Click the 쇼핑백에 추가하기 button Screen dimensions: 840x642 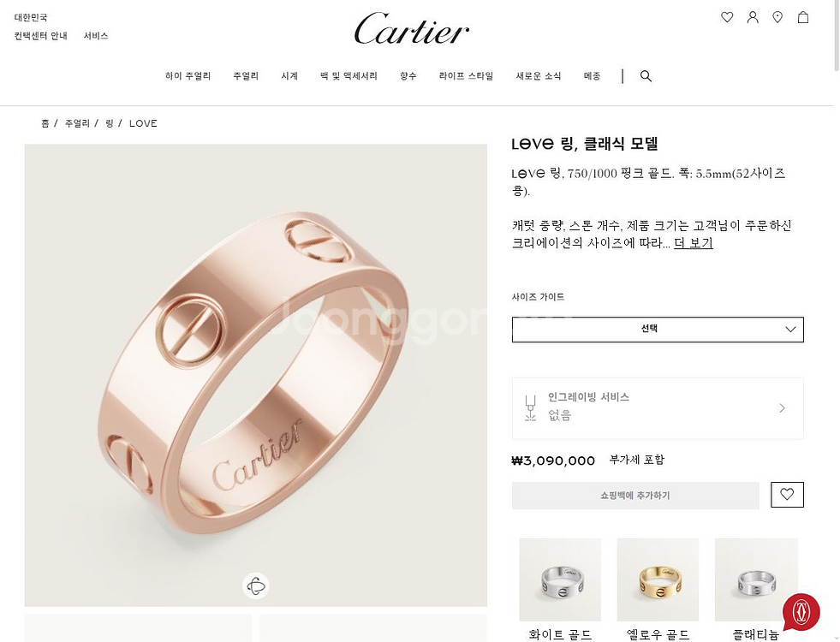[635, 496]
